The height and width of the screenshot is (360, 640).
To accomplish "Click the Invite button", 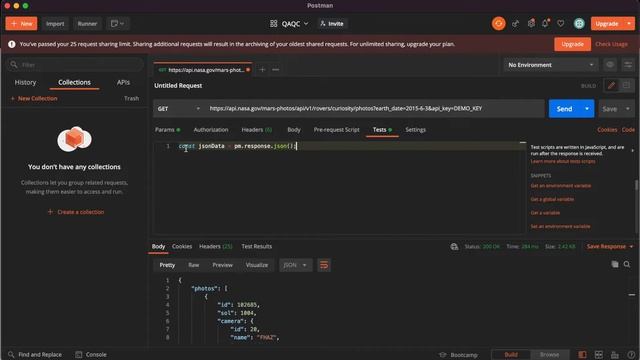I will 332,24.
